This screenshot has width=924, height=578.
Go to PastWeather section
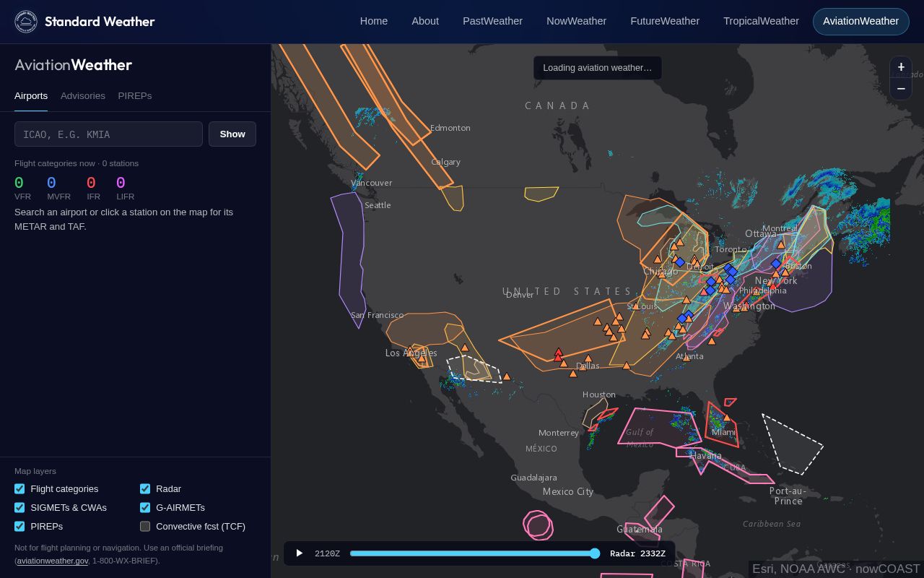pyautogui.click(x=492, y=21)
